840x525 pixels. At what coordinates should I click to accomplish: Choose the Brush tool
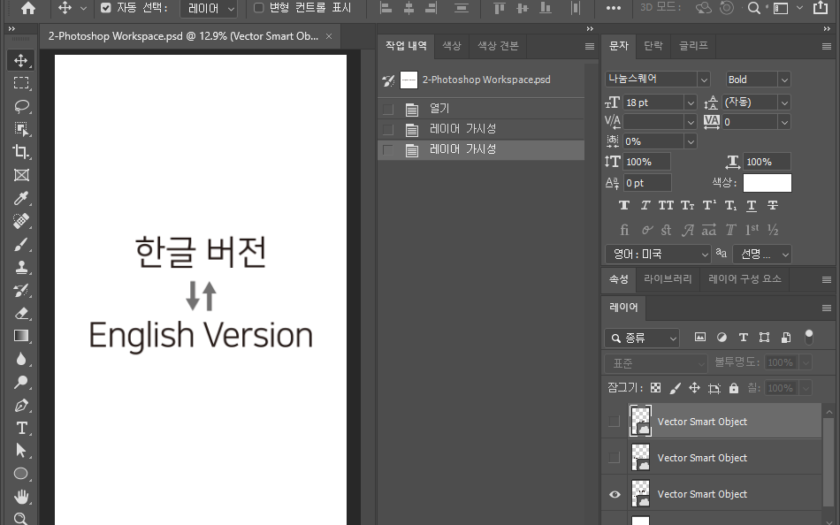pos(21,244)
